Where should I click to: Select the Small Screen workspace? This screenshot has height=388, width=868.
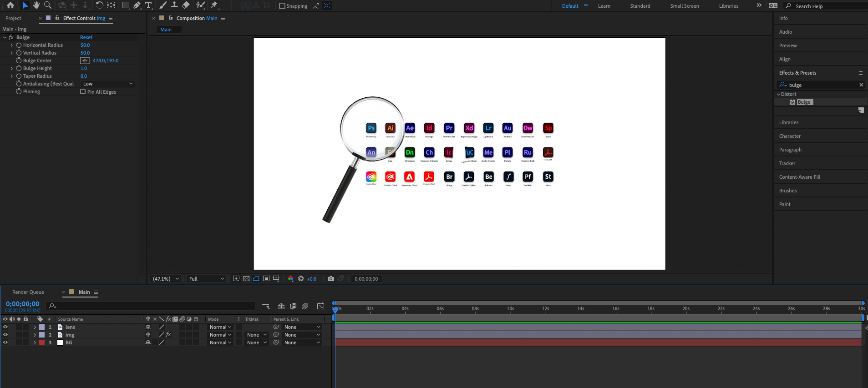(x=685, y=6)
